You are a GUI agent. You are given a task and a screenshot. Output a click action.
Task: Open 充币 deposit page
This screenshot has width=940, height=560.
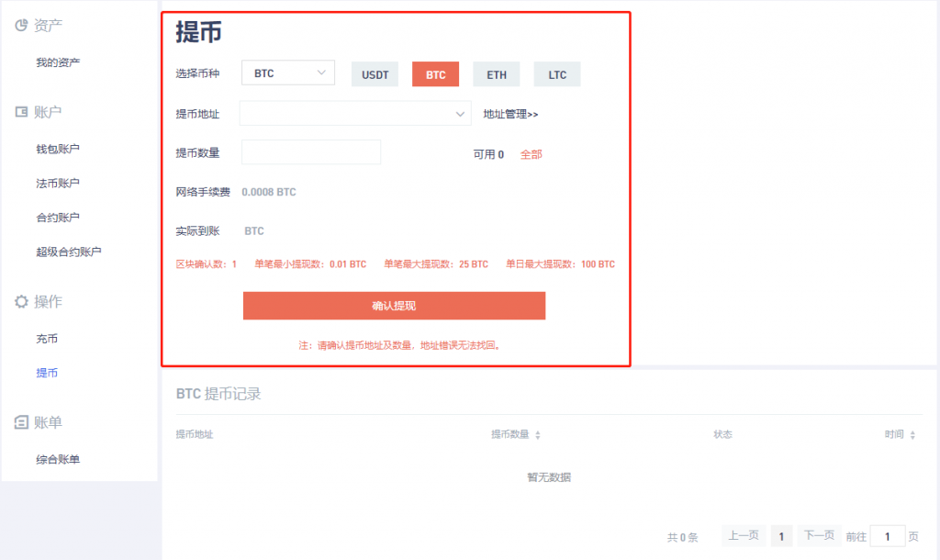[x=47, y=339]
